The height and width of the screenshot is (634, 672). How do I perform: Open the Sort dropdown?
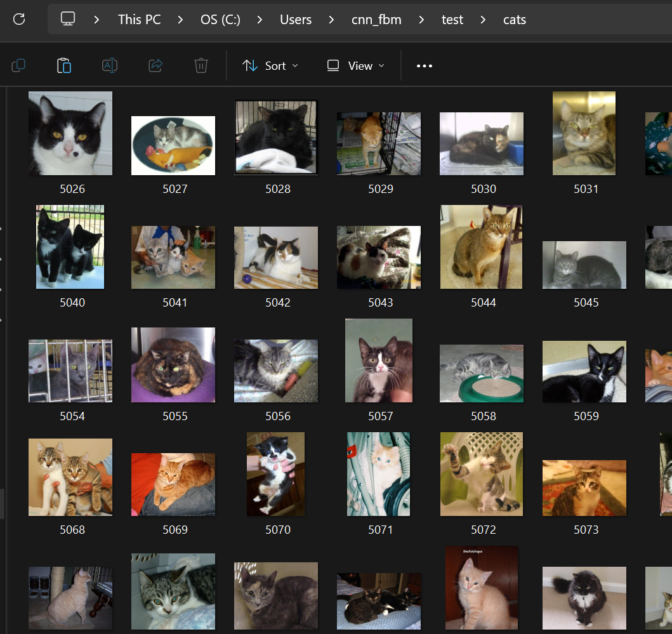coord(270,65)
